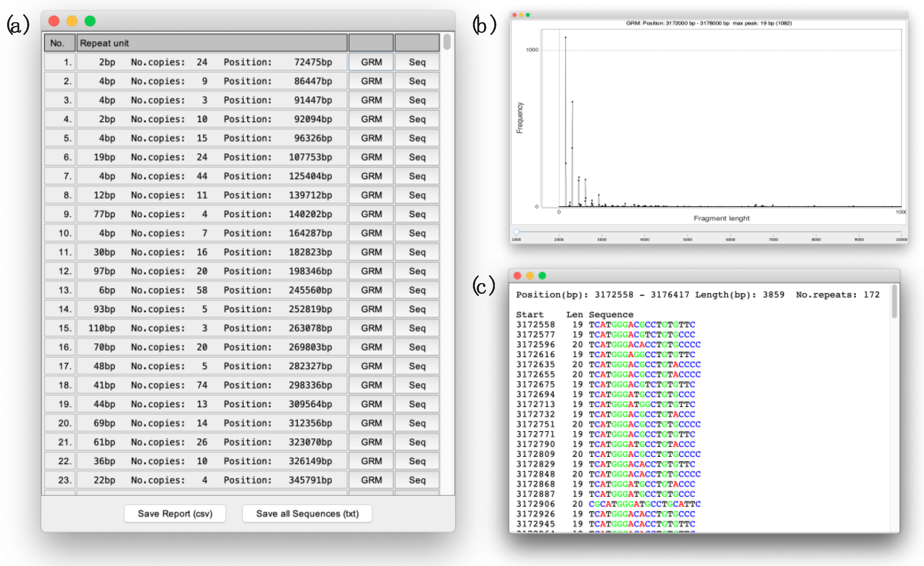The width and height of the screenshot is (924, 566).
Task: Click GRM button for row 1
Action: pos(371,62)
